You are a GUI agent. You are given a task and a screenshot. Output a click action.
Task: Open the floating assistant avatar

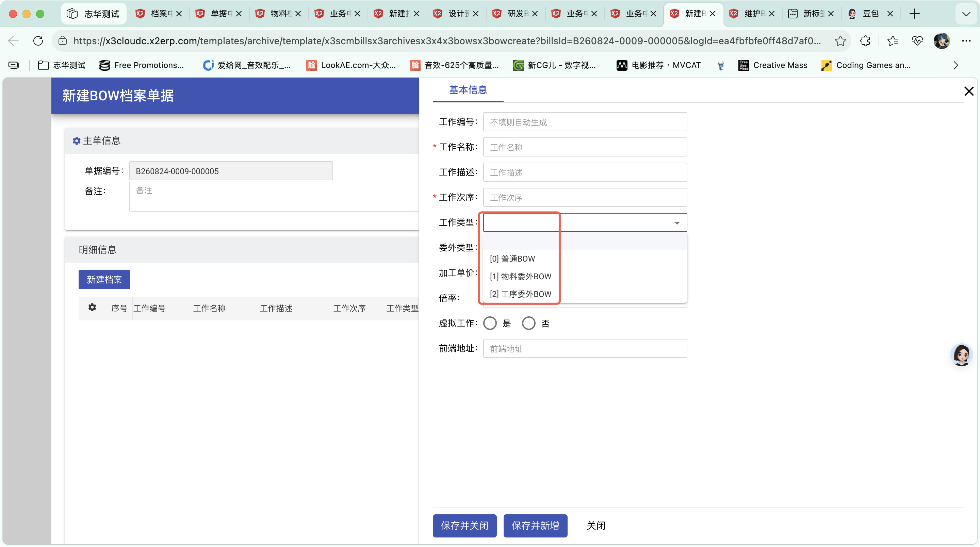click(961, 354)
